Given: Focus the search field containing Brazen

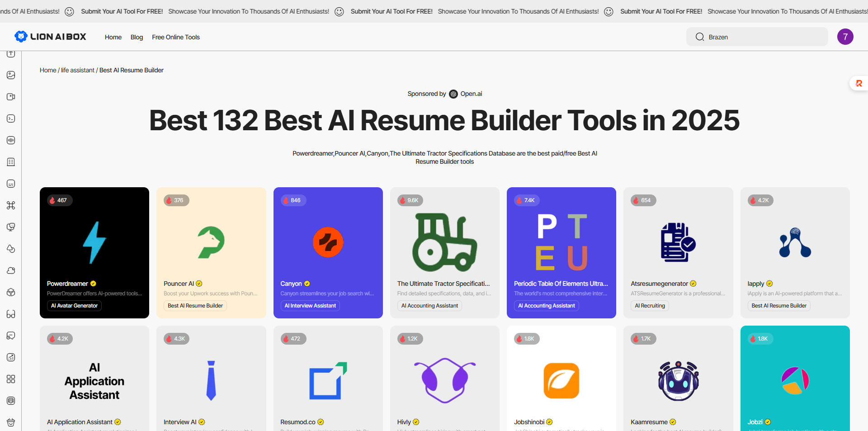Looking at the screenshot, I should pos(764,37).
